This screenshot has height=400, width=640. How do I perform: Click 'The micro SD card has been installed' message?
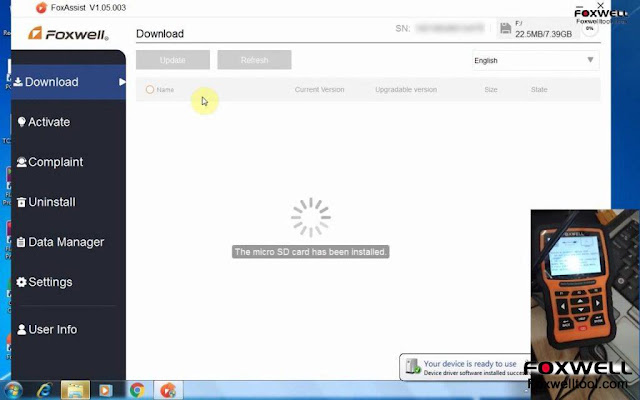tap(311, 252)
